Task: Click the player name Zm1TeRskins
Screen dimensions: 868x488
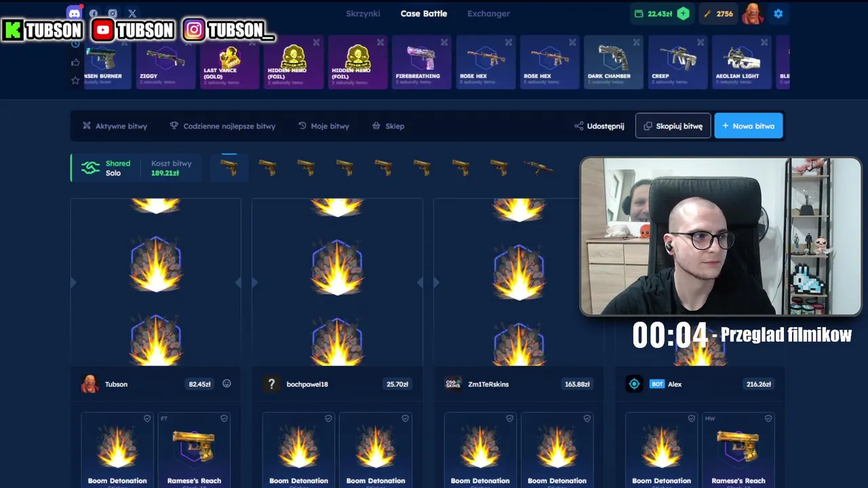Action: [x=488, y=384]
